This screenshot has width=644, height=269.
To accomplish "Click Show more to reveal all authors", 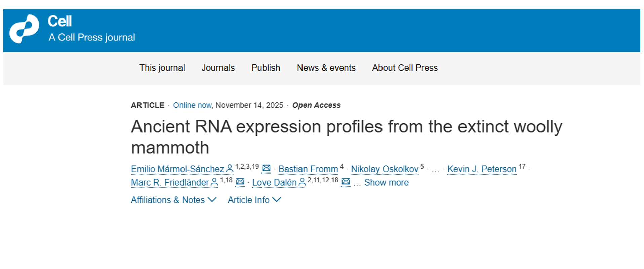I will (386, 183).
